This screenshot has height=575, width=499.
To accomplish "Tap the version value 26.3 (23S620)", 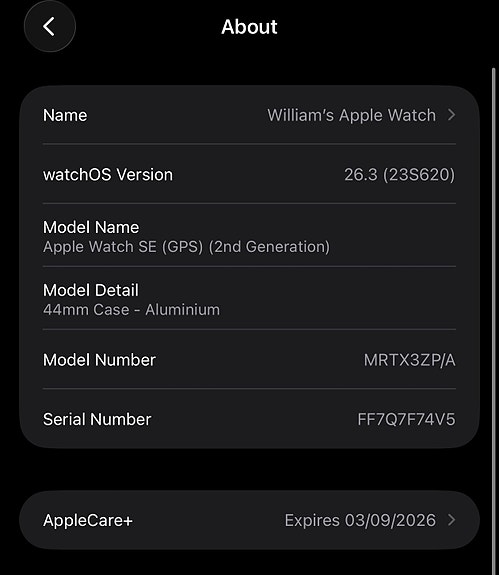I will click(x=399, y=175).
